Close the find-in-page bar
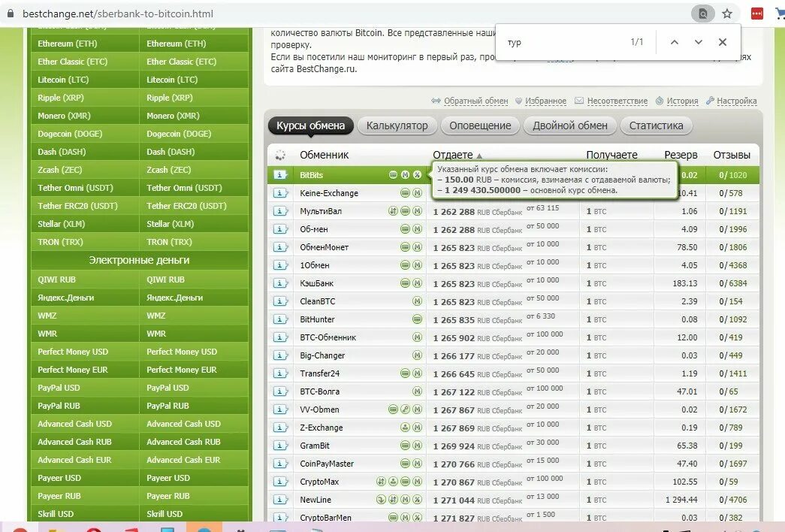The width and height of the screenshot is (785, 532). (x=723, y=42)
